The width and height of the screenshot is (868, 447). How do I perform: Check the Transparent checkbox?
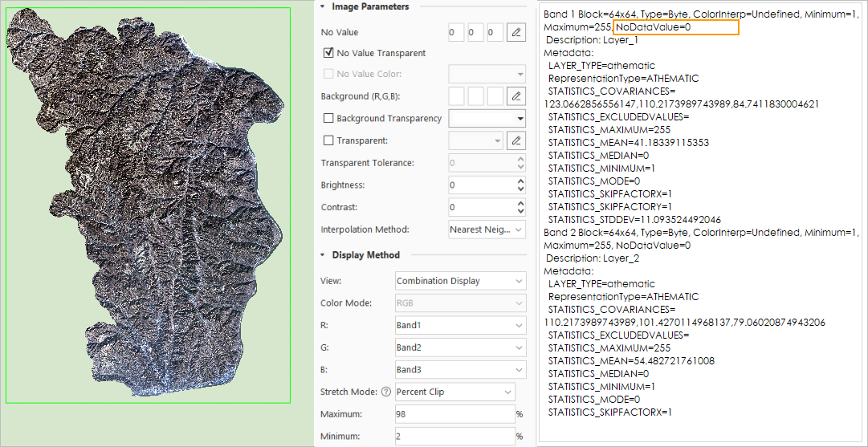pyautogui.click(x=328, y=140)
